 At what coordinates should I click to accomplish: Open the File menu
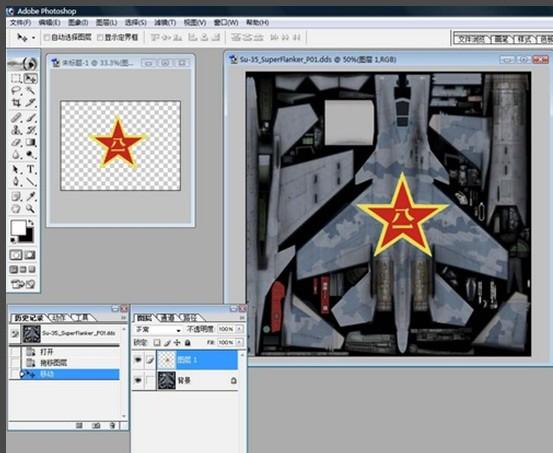tap(20, 23)
